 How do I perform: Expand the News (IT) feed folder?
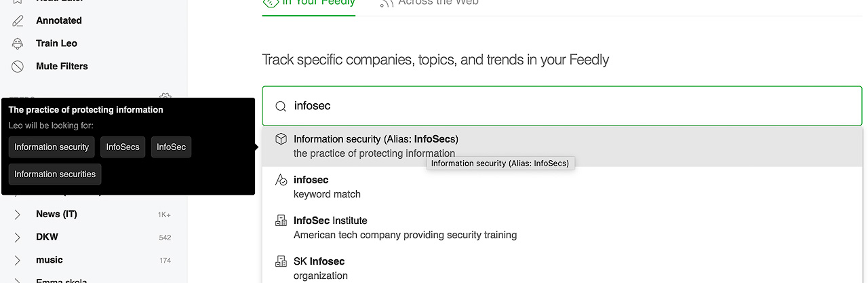18,214
